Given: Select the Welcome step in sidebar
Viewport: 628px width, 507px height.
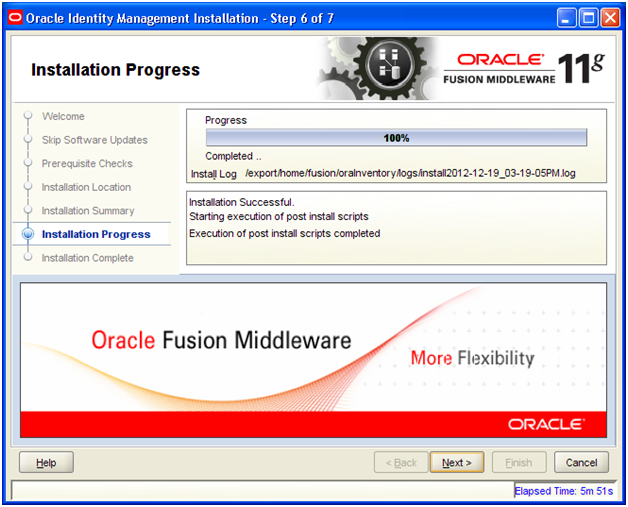Looking at the screenshot, I should point(63,116).
